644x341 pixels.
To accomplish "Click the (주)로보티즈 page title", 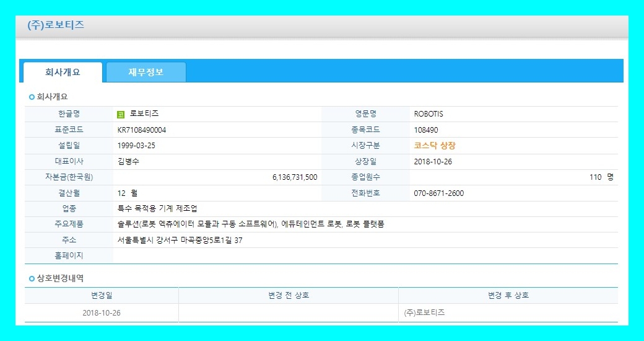I will click(x=56, y=25).
